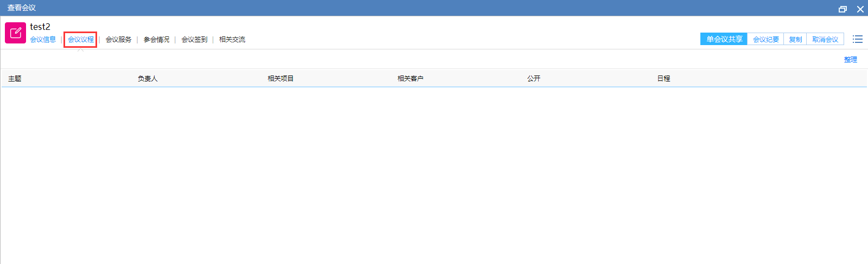This screenshot has height=264, width=868.
Task: Click the 单会议共享 button
Action: [724, 39]
